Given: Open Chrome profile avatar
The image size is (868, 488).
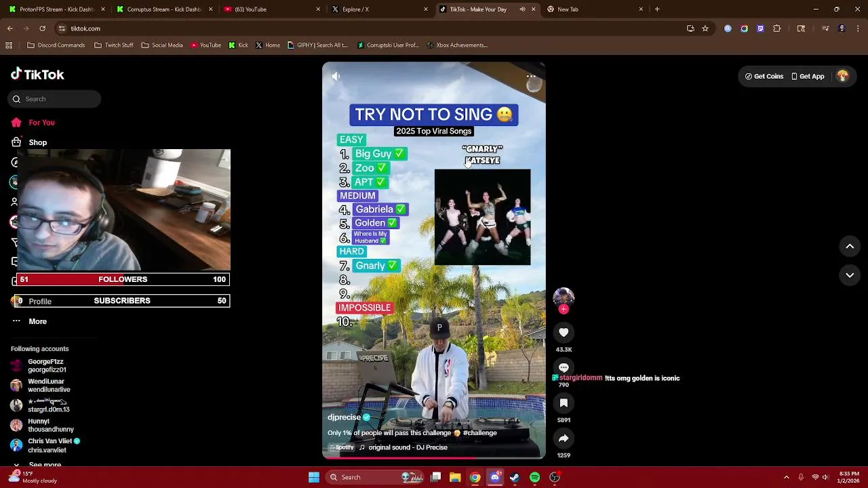Looking at the screenshot, I should [842, 28].
